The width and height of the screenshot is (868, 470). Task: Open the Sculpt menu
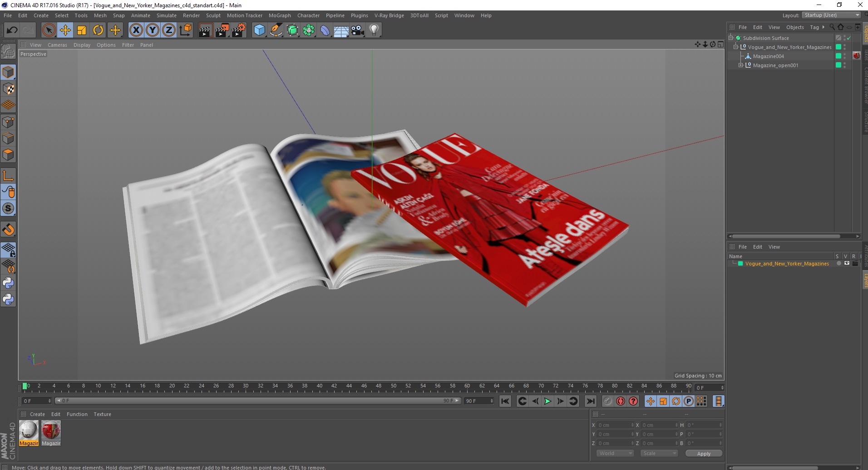pos(213,15)
